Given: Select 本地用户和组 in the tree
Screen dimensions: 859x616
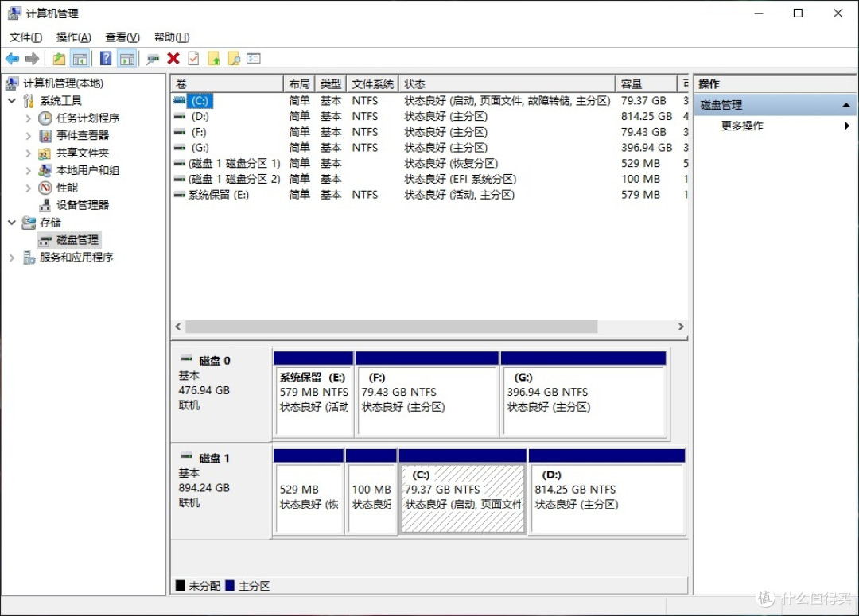Looking at the screenshot, I should (x=87, y=170).
